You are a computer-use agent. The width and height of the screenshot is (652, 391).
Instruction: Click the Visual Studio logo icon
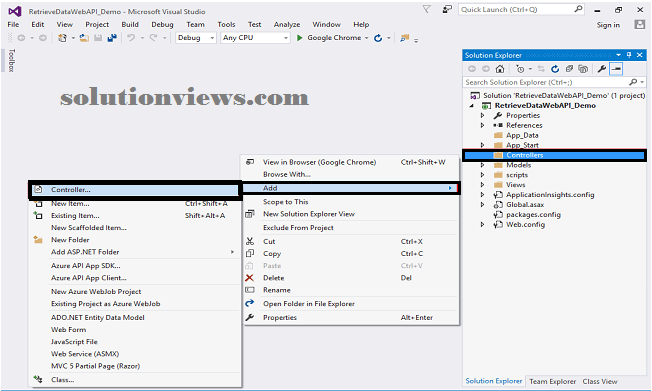click(15, 11)
